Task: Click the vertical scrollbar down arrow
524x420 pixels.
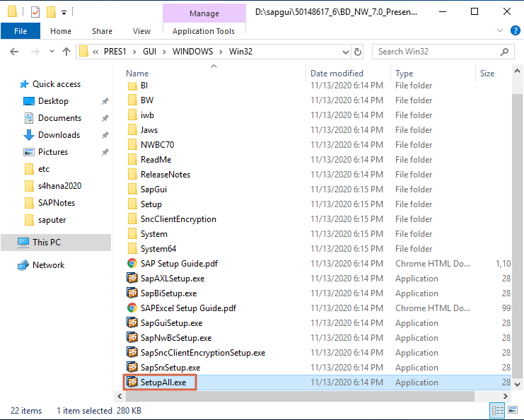Action: pyautogui.click(x=517, y=384)
